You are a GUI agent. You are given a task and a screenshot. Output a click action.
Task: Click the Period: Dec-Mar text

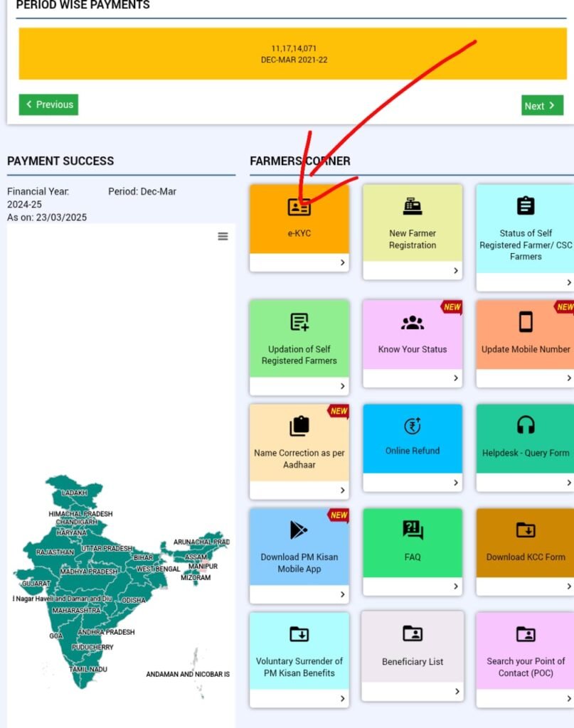tap(142, 191)
